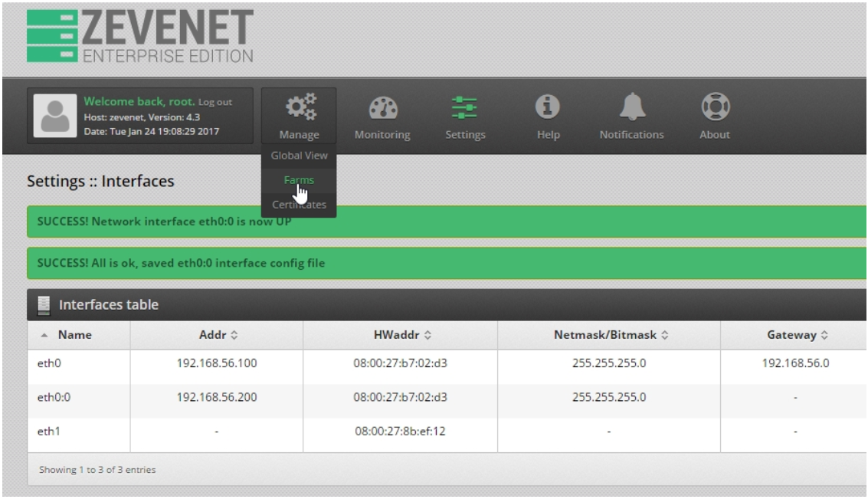Image resolution: width=868 pixels, height=499 pixels.
Task: Open the Notifications bell icon
Action: point(632,107)
